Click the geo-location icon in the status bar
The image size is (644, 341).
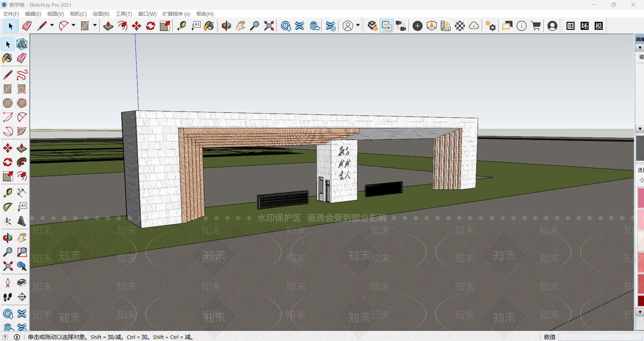coord(5,337)
